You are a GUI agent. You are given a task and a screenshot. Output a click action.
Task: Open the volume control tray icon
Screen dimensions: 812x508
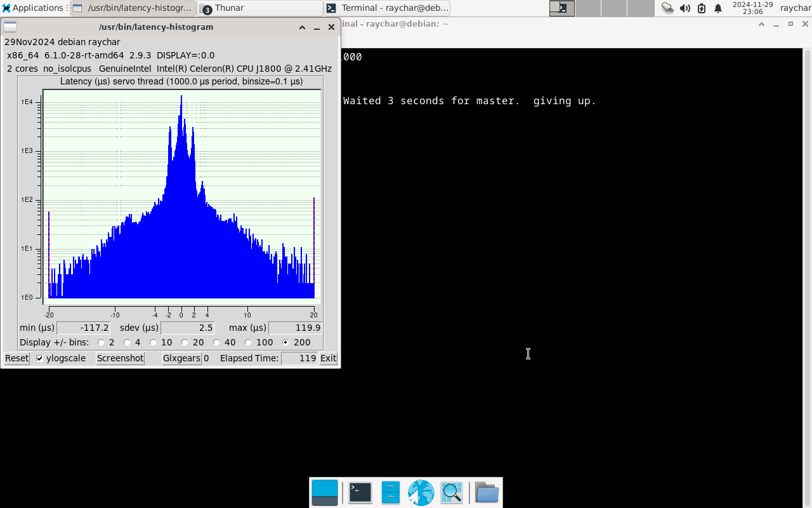pos(684,8)
